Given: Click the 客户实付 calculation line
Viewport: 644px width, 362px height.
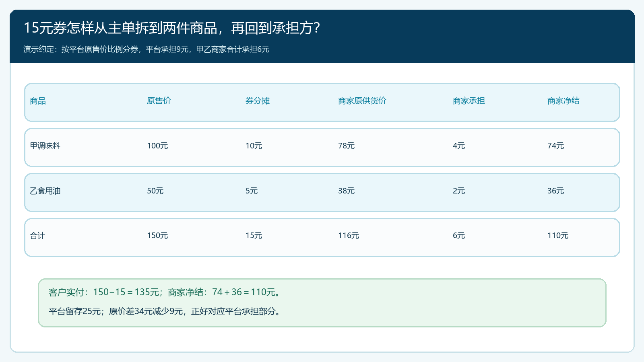Looking at the screenshot, I should coord(165,292).
